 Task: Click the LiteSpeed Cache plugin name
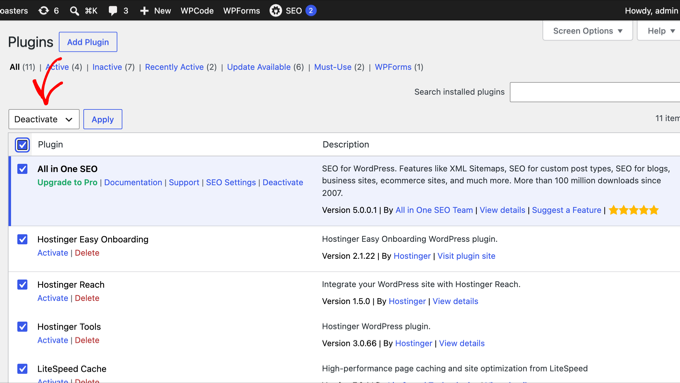tap(72, 369)
